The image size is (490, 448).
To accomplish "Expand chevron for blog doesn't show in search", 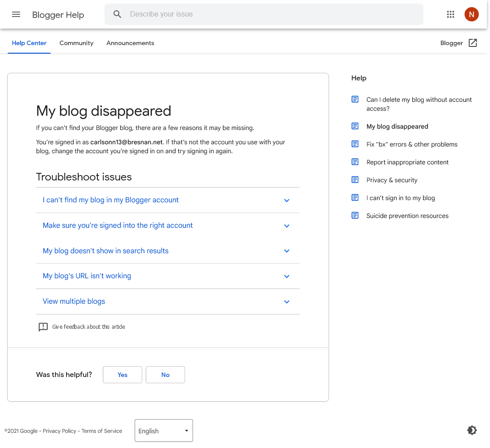I will (x=287, y=251).
